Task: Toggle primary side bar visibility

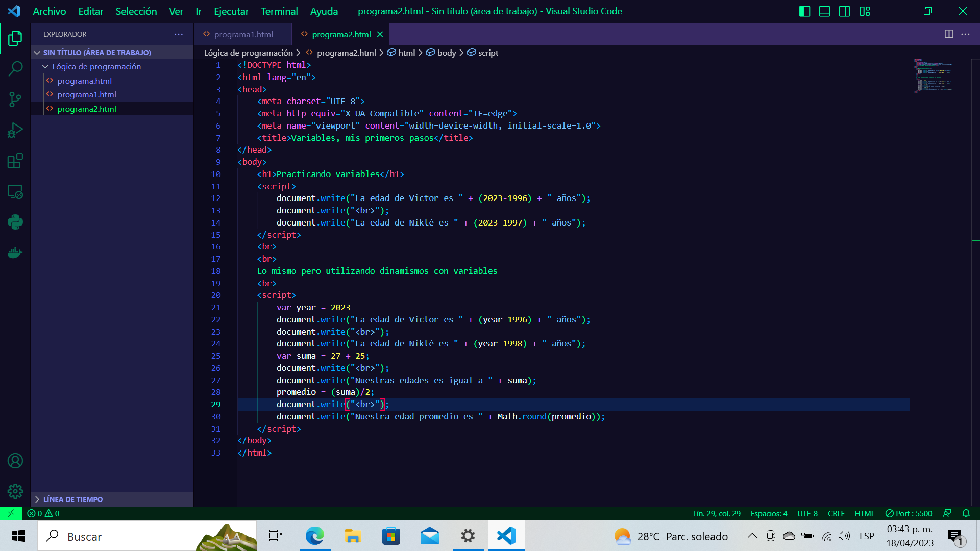Action: click(804, 11)
